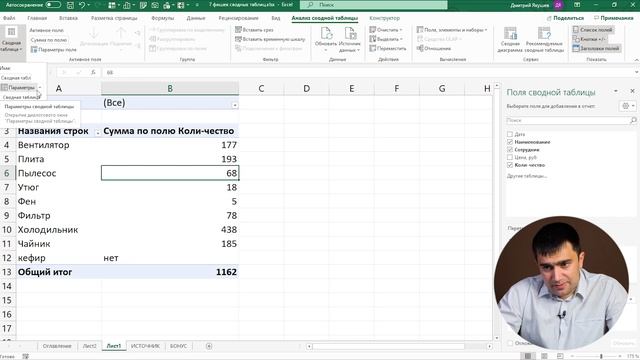Collapse the ribbon with the chevron

pyautogui.click(x=636, y=60)
